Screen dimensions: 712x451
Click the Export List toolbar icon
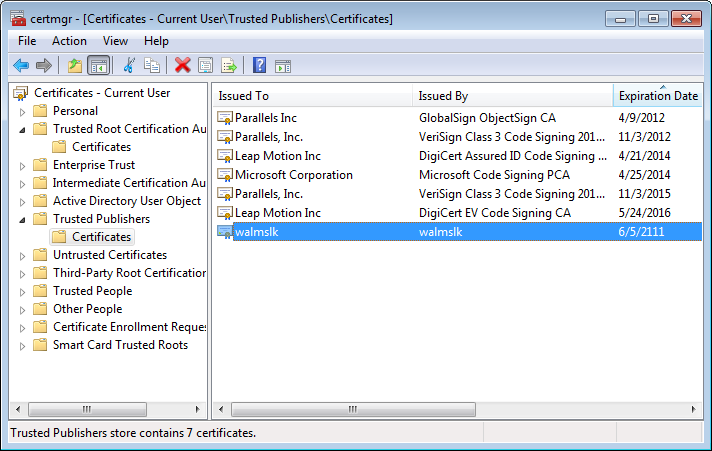[x=229, y=66]
